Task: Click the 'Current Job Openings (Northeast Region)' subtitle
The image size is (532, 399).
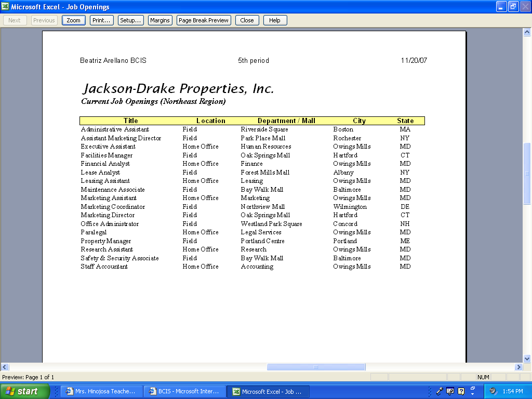Action: (x=153, y=101)
